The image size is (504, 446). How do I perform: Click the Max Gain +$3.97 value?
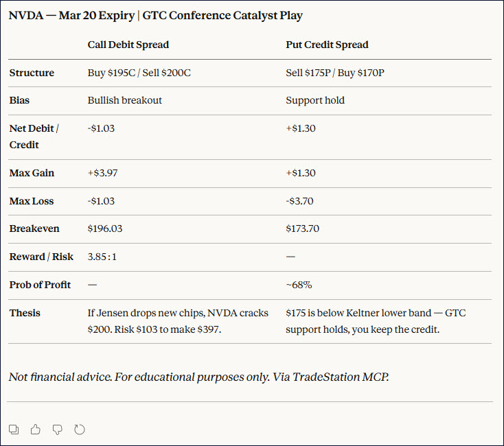(102, 173)
